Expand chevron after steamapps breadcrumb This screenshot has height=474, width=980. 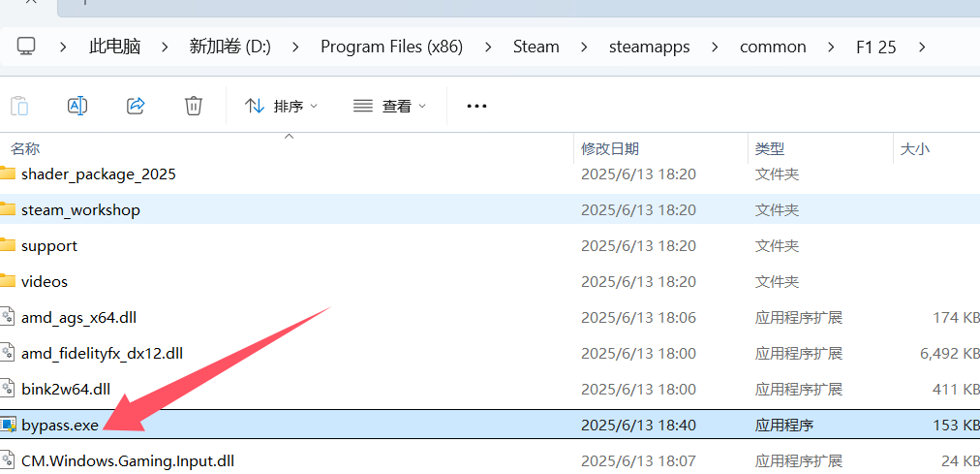coord(715,47)
